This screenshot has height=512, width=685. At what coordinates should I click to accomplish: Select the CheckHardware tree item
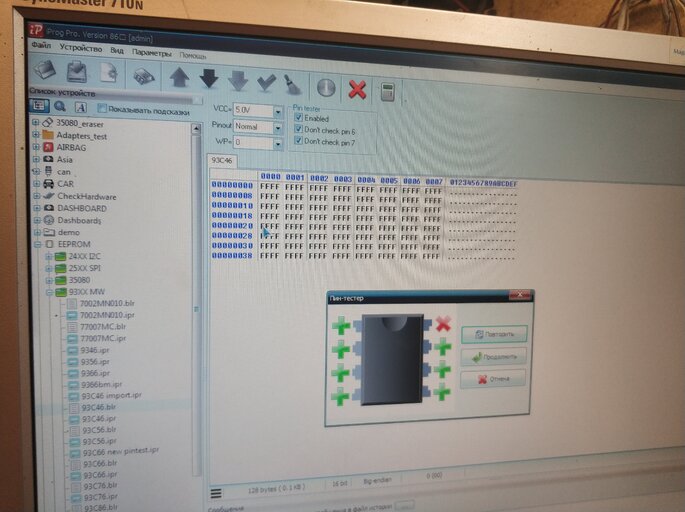87,196
